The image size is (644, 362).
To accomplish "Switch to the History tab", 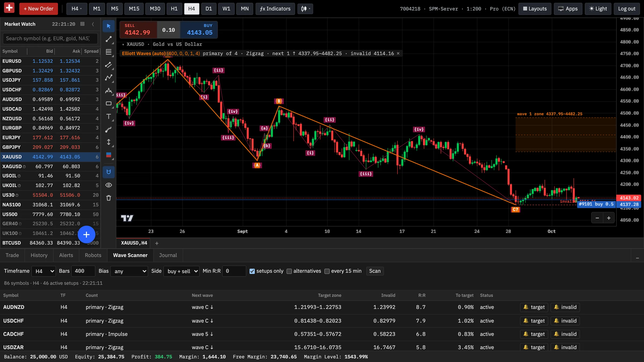I will (39, 255).
